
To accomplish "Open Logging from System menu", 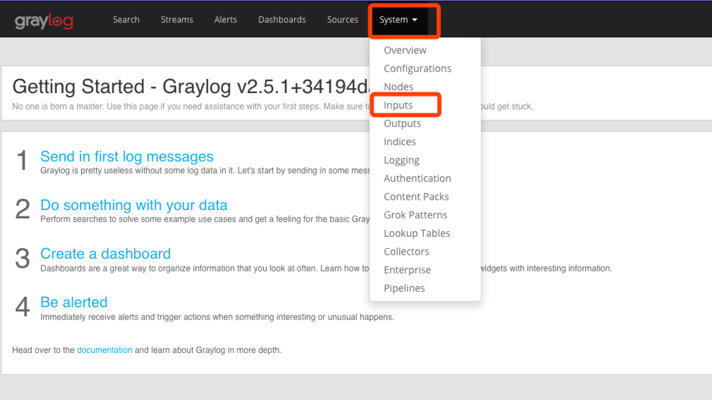I will (x=401, y=160).
